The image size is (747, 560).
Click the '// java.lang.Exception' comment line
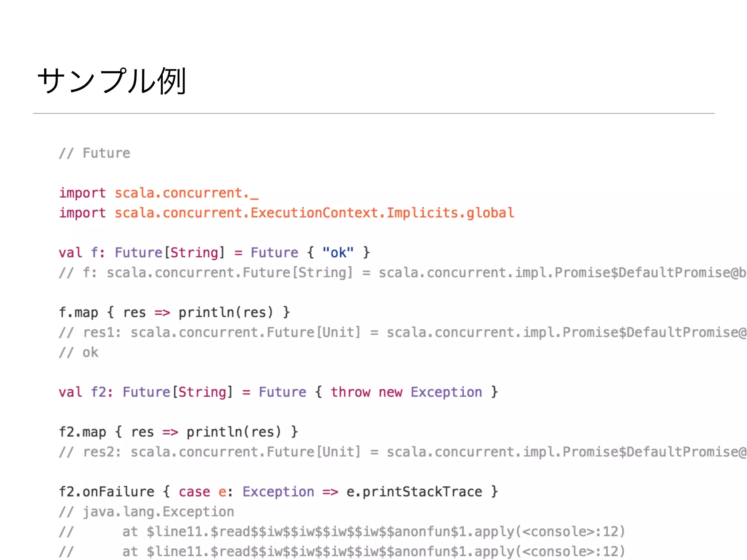[x=147, y=512]
